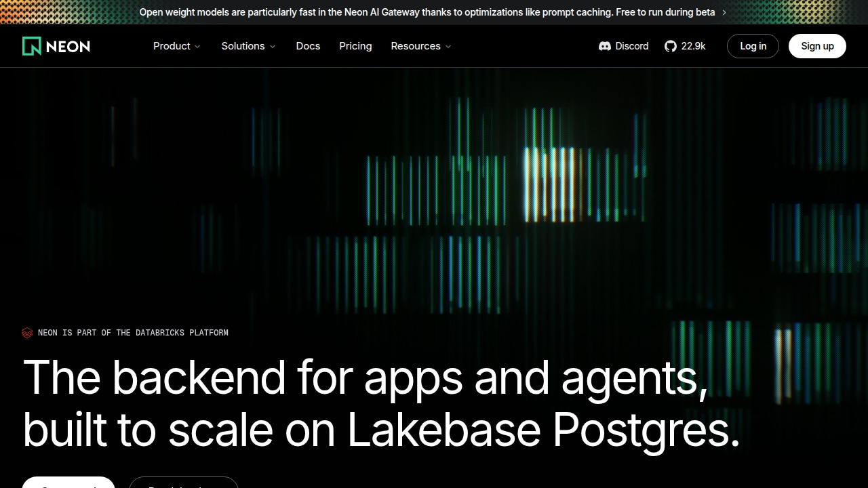Screen dimensions: 868x488
Task: Expand the Product menu
Action: (x=177, y=46)
